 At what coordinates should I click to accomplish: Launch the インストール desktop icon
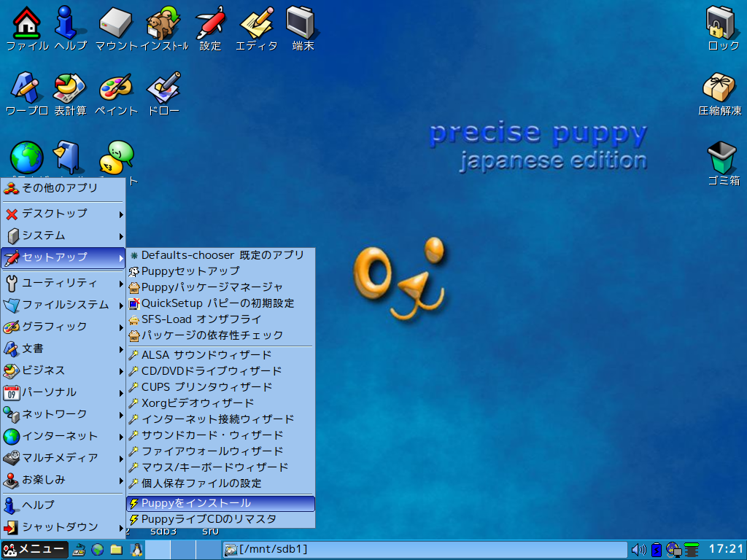[x=163, y=23]
